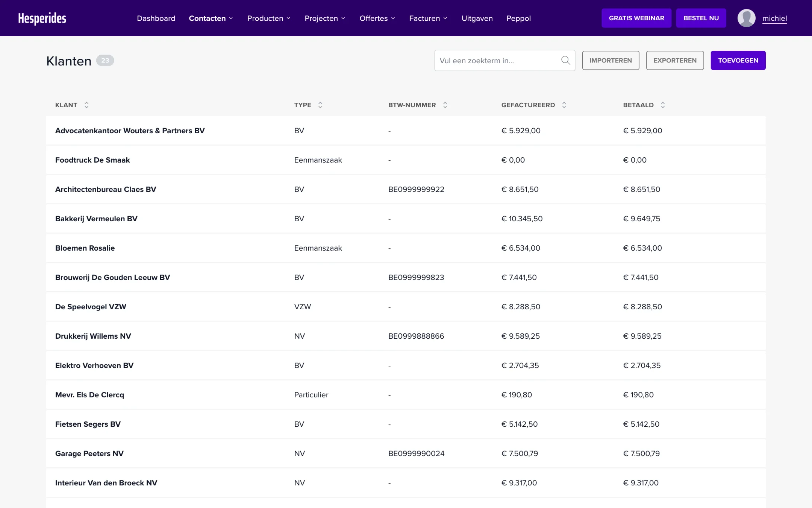
Task: Sort by BTW-NUMMER column arrows
Action: (x=445, y=105)
